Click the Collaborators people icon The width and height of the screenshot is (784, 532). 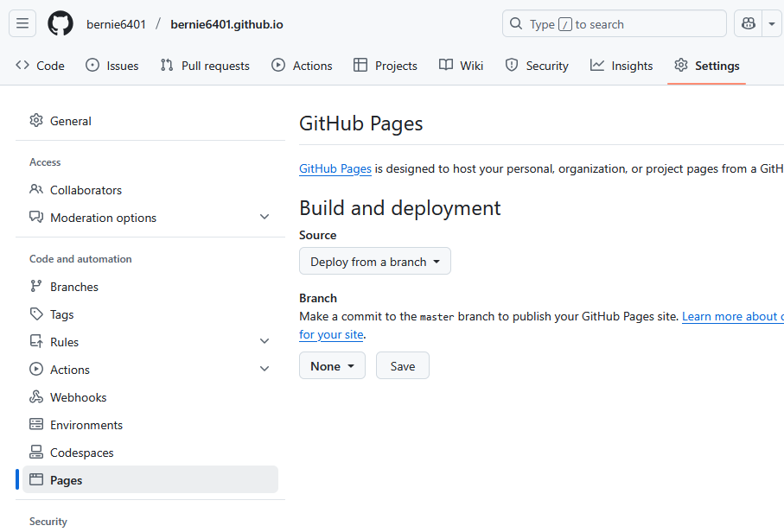click(x=36, y=189)
